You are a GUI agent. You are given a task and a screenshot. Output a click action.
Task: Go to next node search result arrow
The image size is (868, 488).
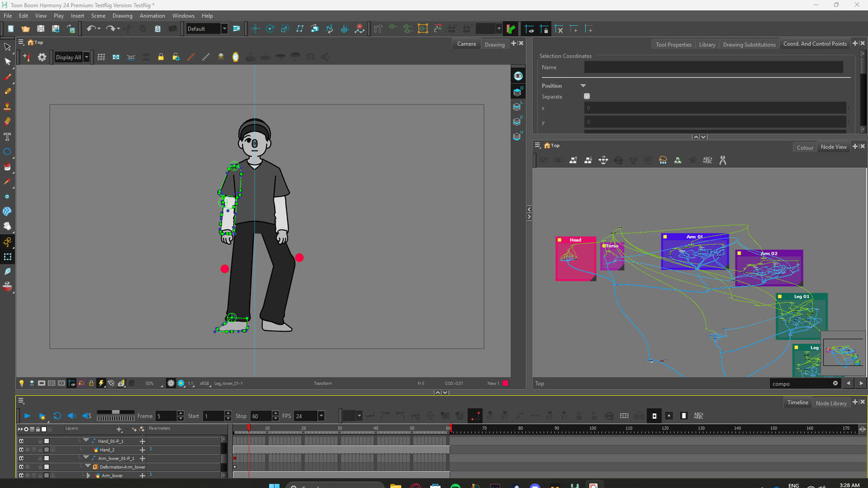[861, 383]
